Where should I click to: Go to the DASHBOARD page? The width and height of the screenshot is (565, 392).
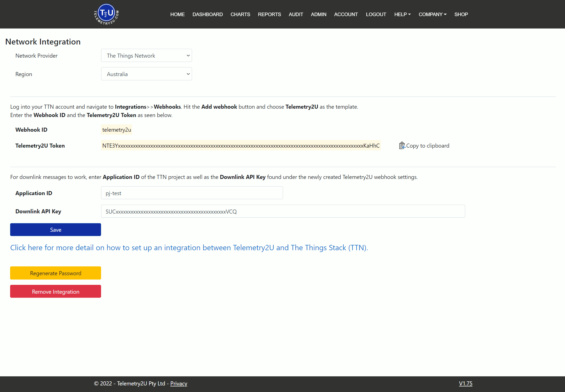pyautogui.click(x=208, y=14)
